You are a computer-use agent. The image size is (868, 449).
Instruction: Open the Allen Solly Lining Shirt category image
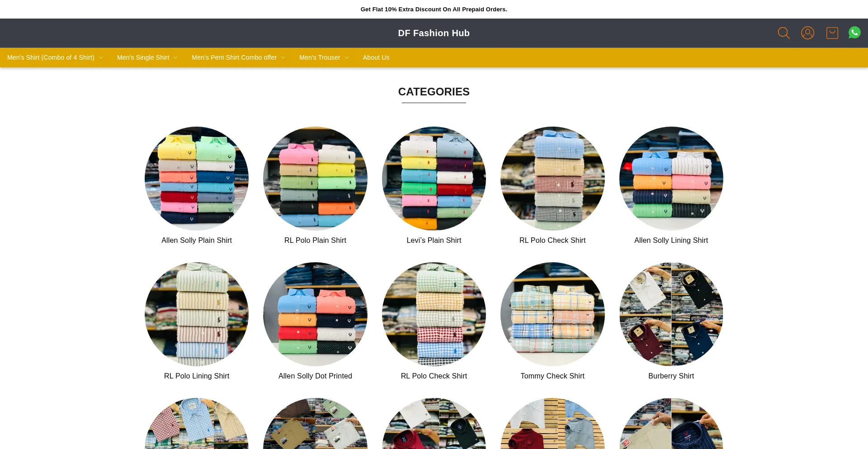(671, 179)
